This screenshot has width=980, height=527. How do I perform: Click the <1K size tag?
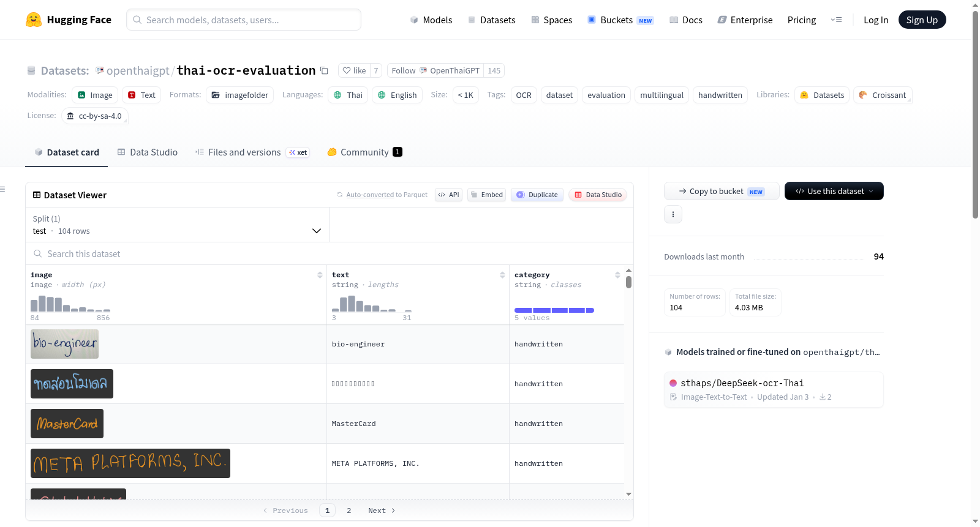point(466,95)
